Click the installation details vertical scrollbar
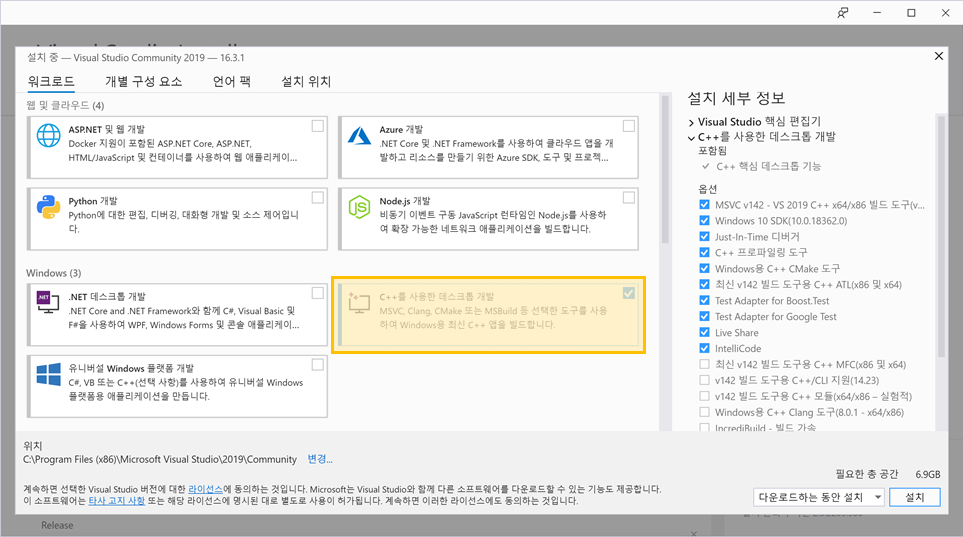963x537 pixels. 941,237
